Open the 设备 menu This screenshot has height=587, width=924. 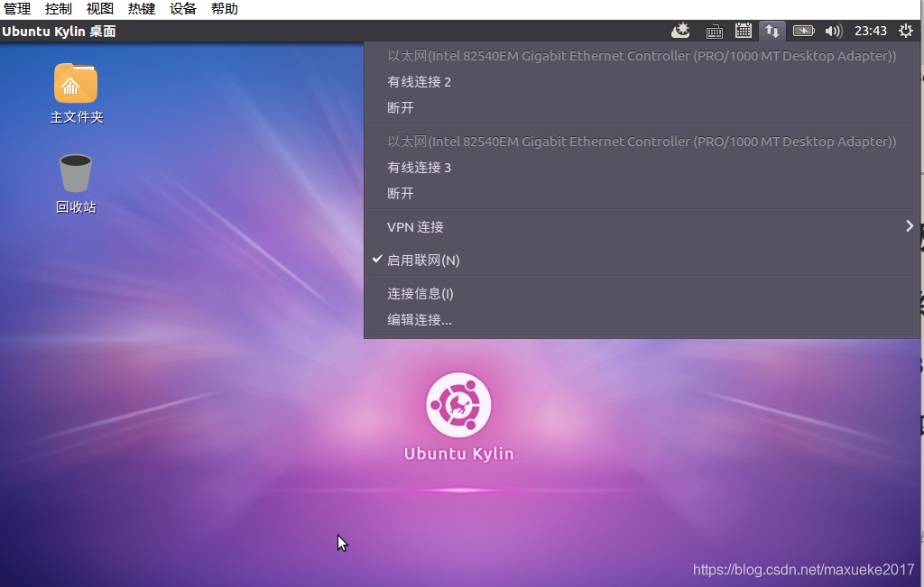[x=182, y=9]
